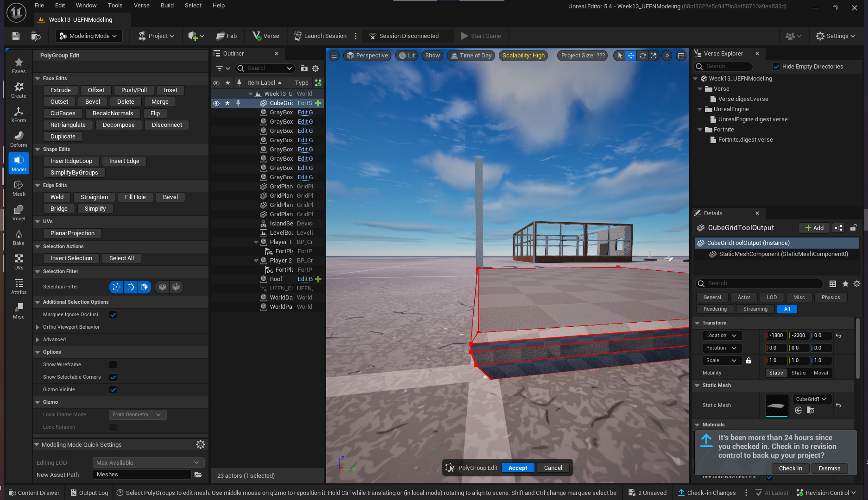Open Location type dropdown

[722, 336]
